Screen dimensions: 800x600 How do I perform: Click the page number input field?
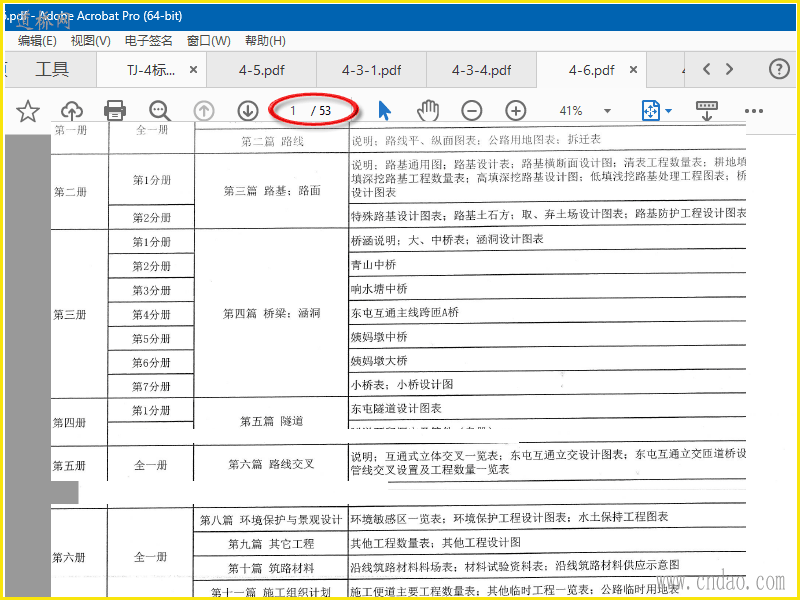[x=294, y=110]
